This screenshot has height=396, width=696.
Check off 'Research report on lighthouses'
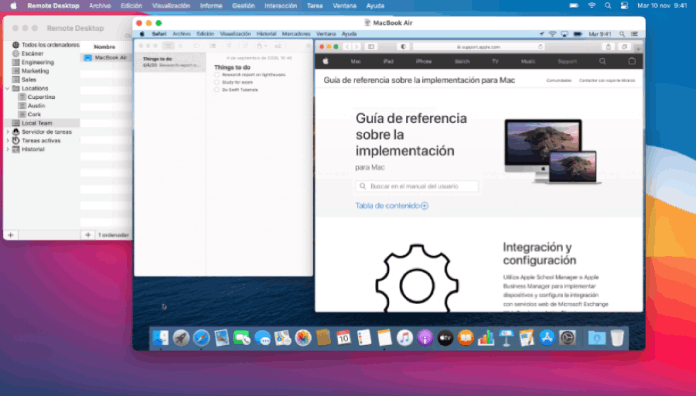click(217, 75)
